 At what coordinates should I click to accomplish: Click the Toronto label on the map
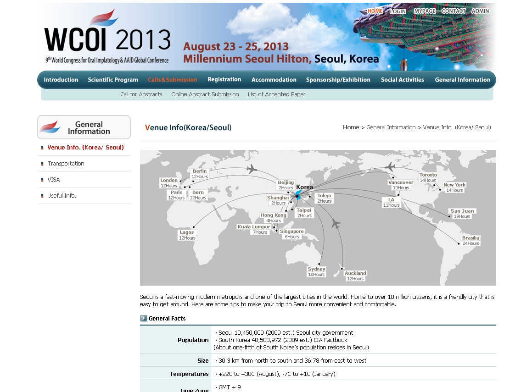(428, 177)
